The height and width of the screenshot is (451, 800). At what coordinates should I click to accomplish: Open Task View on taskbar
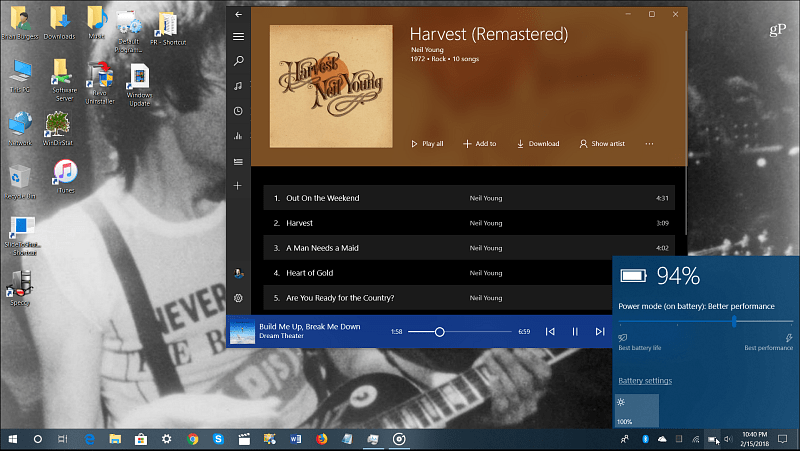(62, 439)
